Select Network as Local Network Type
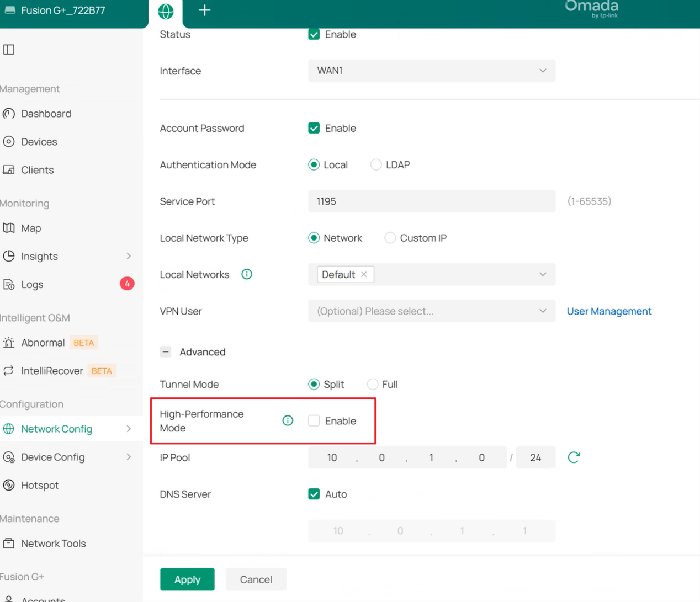 click(314, 238)
